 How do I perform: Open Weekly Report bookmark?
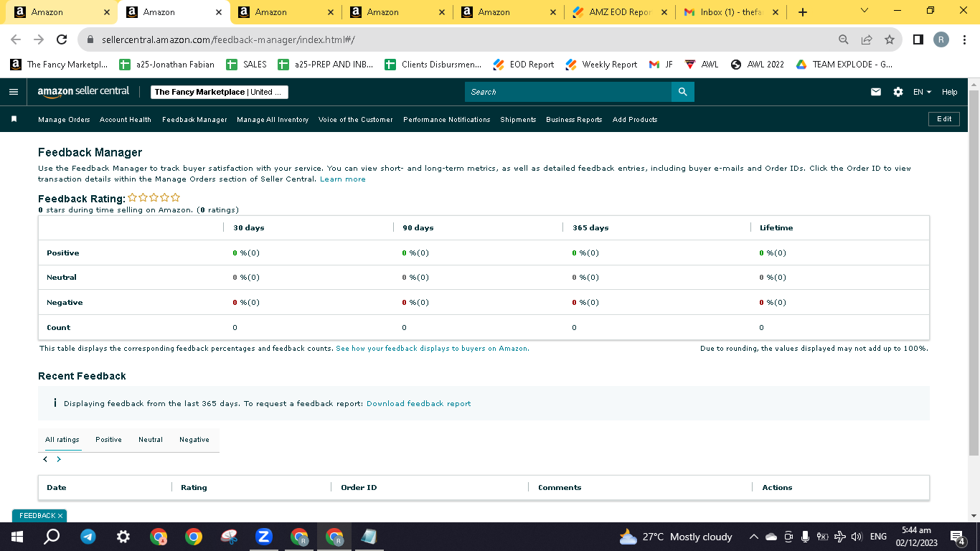click(x=601, y=65)
